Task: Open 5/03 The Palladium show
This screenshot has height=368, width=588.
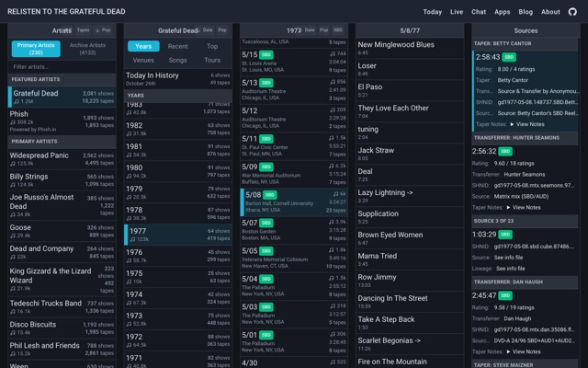Action: point(294,315)
